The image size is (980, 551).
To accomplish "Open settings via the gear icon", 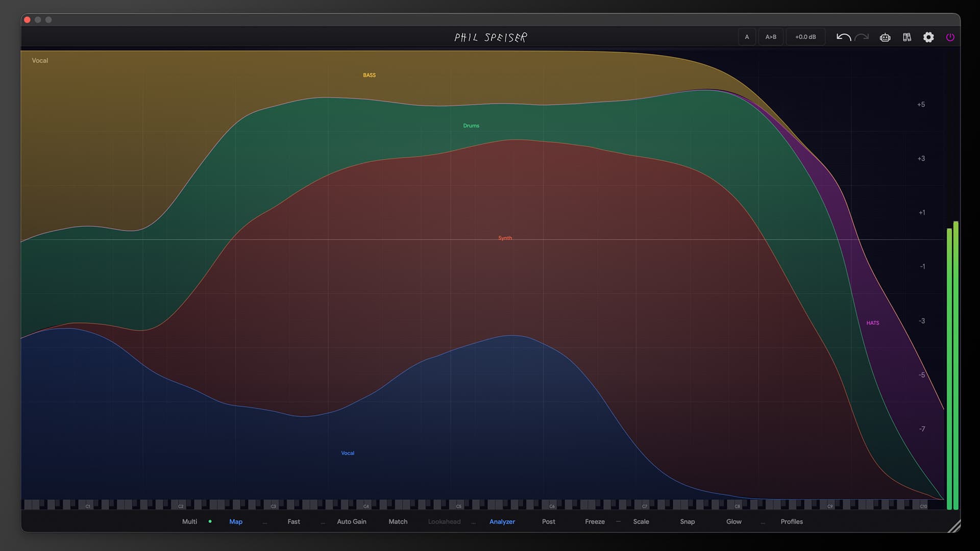I will 928,37.
